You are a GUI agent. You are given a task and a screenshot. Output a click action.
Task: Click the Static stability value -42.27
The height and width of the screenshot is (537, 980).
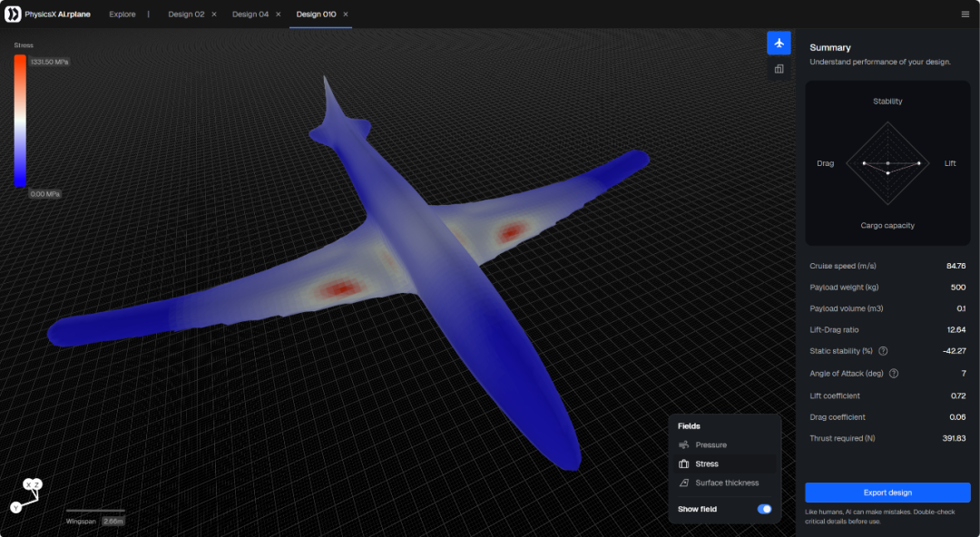[x=955, y=351]
